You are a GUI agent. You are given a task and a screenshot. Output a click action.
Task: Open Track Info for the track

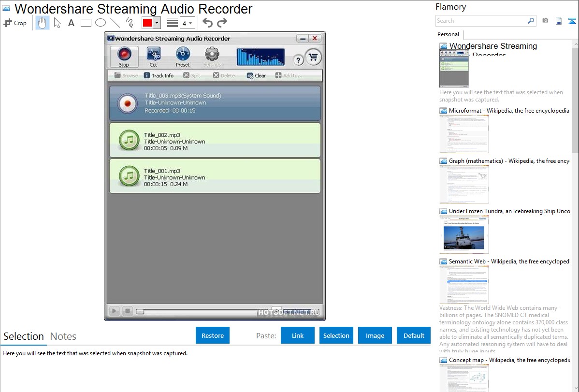click(x=159, y=75)
